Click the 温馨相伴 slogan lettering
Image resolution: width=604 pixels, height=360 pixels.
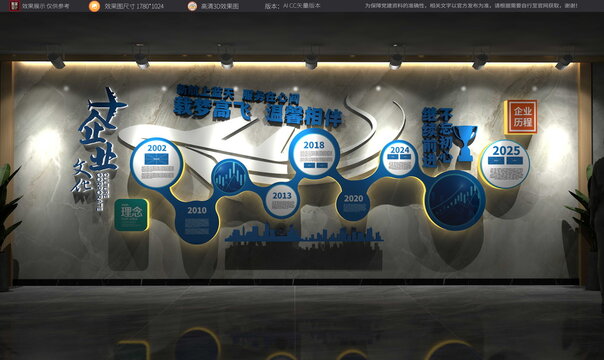[304, 116]
